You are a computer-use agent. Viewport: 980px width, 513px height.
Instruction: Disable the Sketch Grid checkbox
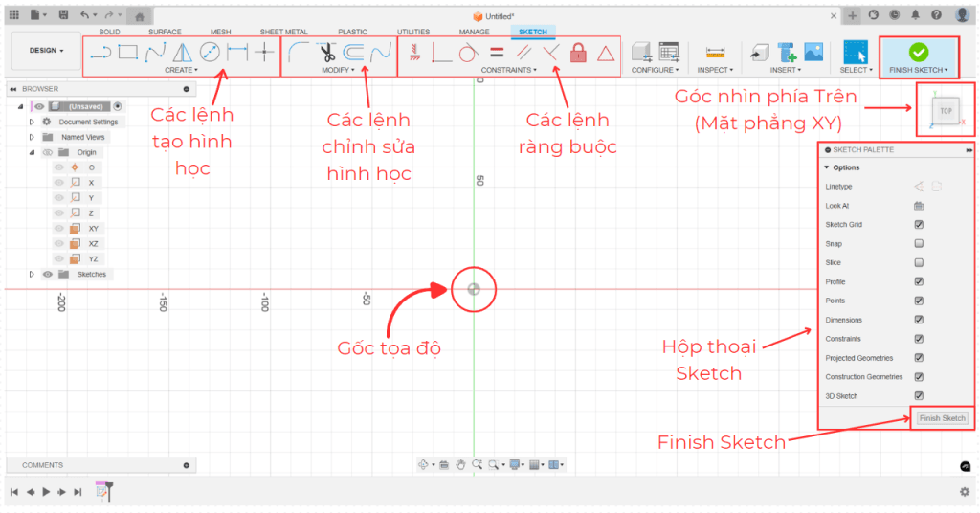[919, 225]
